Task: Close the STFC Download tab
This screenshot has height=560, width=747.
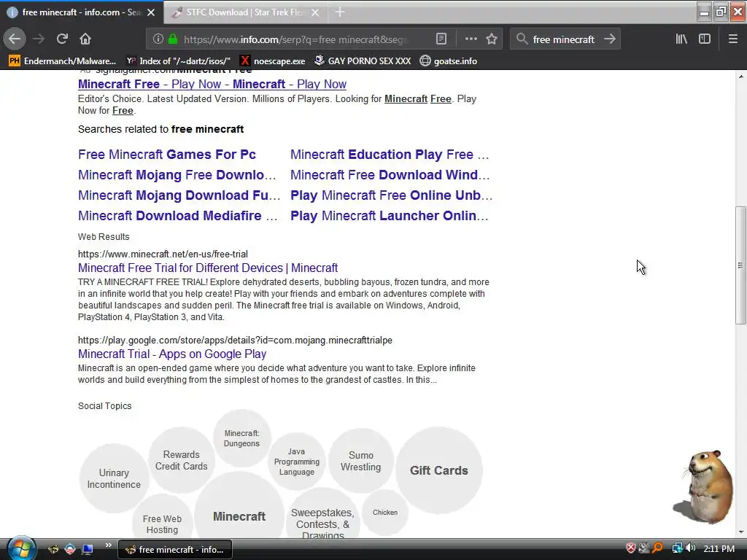Action: (x=315, y=12)
